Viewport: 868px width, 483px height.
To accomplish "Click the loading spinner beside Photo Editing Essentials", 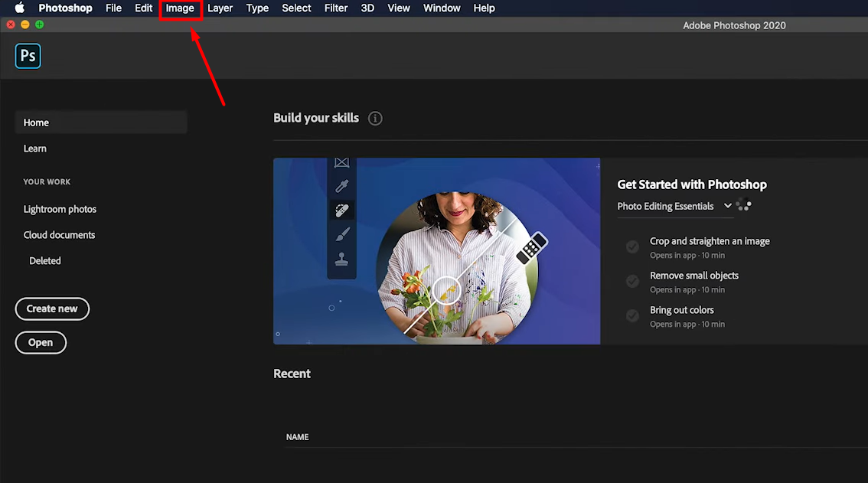I will (x=743, y=205).
